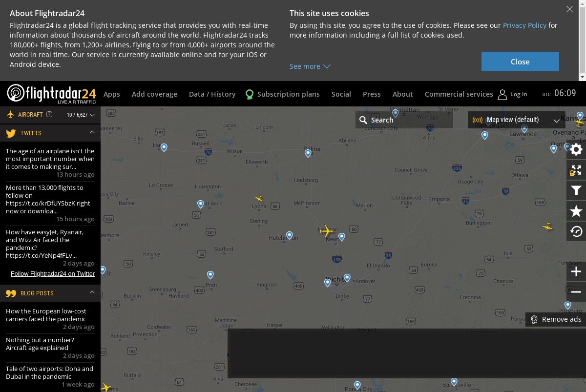The width and height of the screenshot is (586, 392).
Task: Open tweet about 13,000 flights
Action: [48, 199]
